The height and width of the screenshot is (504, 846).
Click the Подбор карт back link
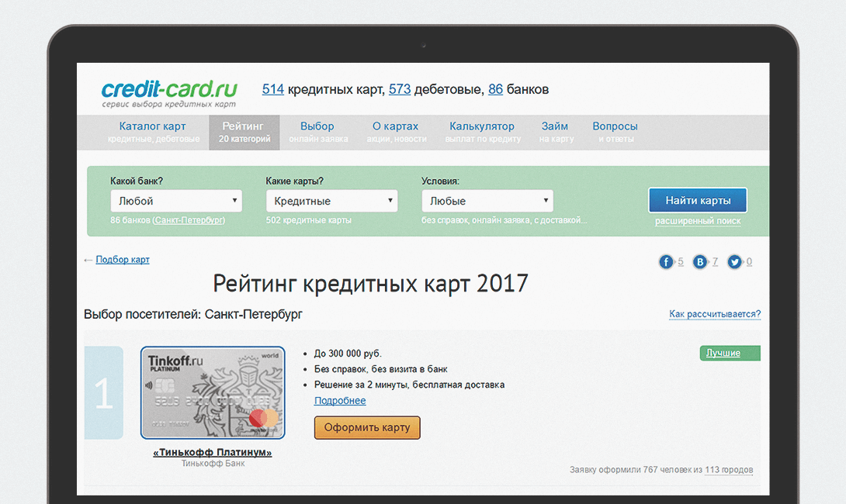pos(123,260)
